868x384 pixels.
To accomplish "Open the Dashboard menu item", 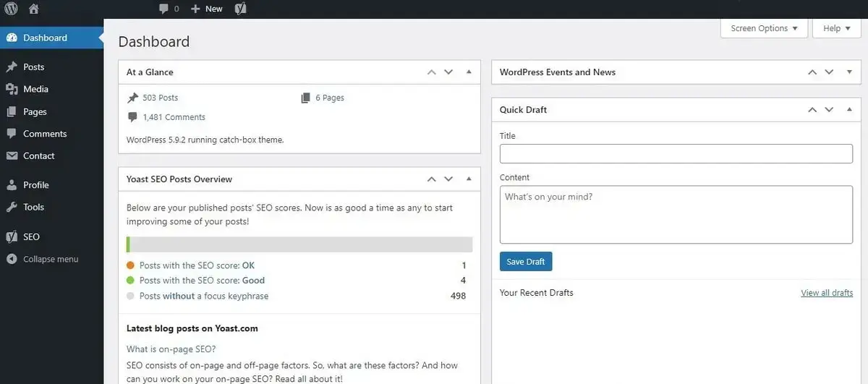I will (52, 38).
